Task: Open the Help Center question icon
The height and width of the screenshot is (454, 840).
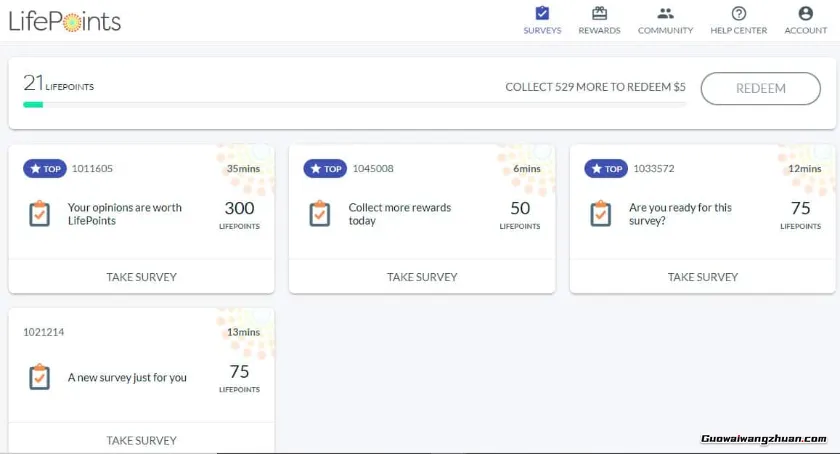Action: click(738, 14)
